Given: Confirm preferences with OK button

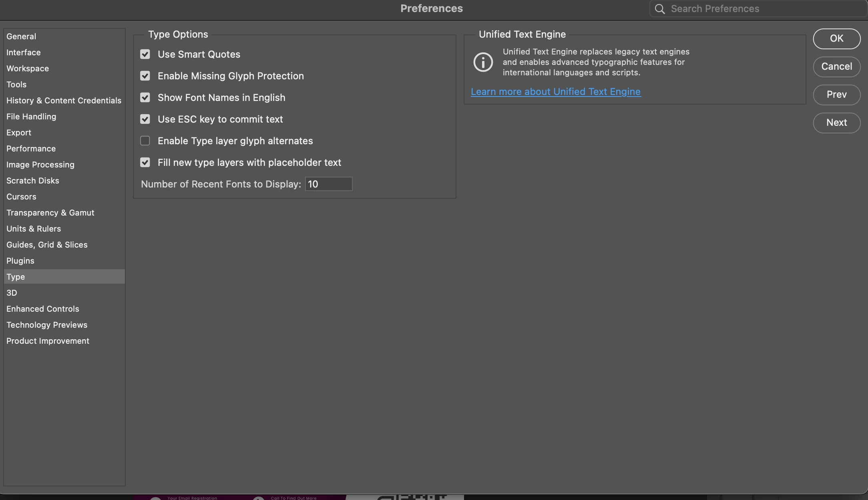Looking at the screenshot, I should 837,38.
